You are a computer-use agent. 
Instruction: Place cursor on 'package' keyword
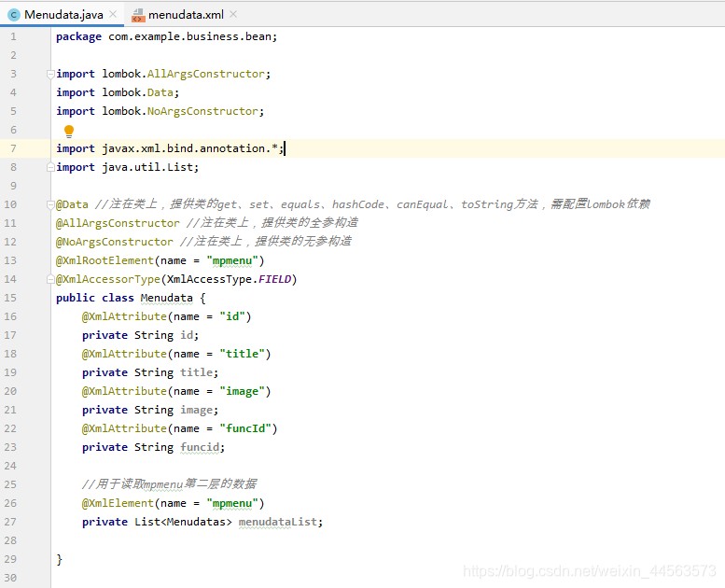click(78, 37)
